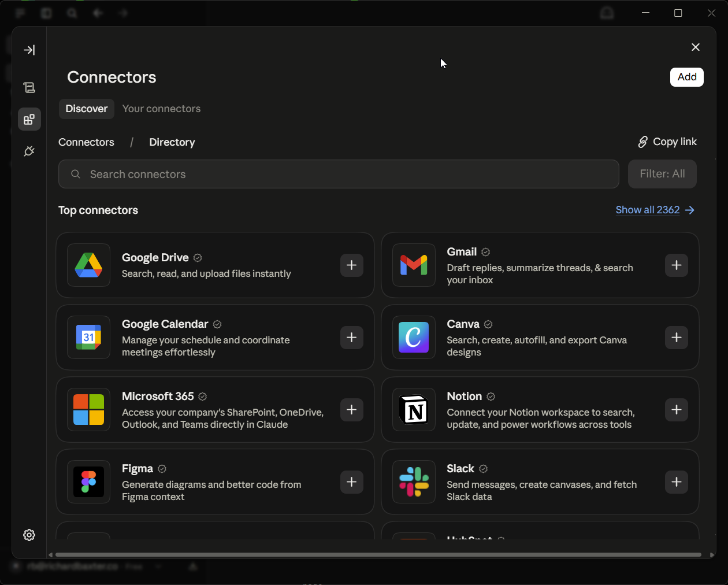Click verified badge next to Slack
Screen dimensions: 728x585
click(x=484, y=469)
